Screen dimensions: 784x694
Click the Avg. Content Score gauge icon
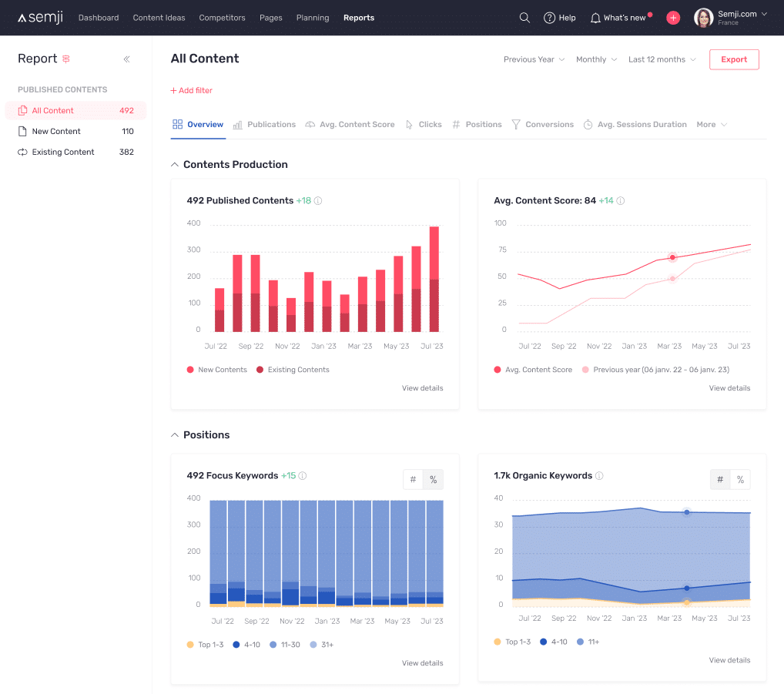tap(310, 125)
